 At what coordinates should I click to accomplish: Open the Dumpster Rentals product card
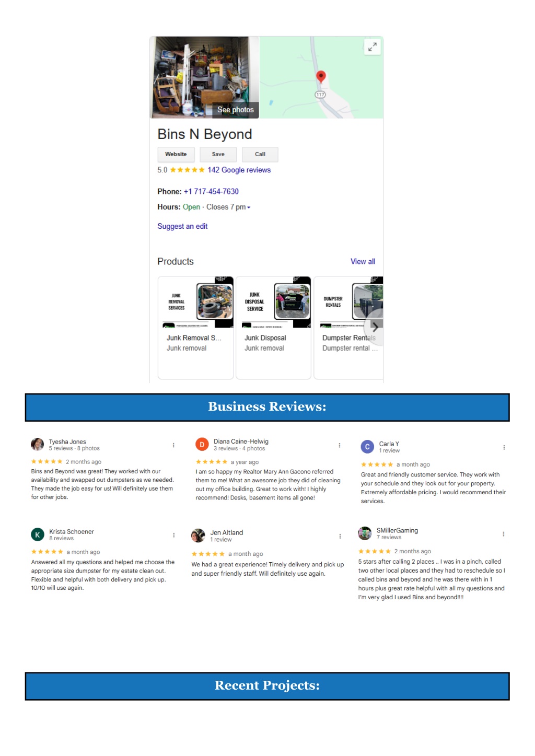[x=348, y=328]
